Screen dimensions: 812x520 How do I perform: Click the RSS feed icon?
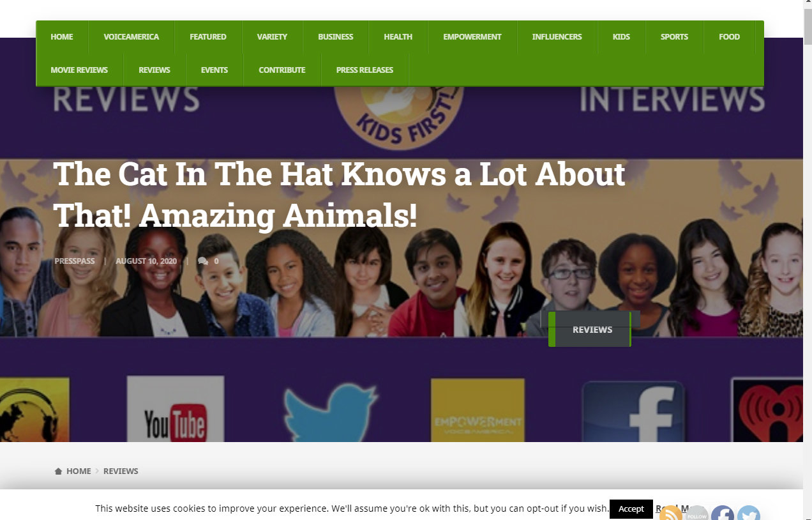coord(670,513)
